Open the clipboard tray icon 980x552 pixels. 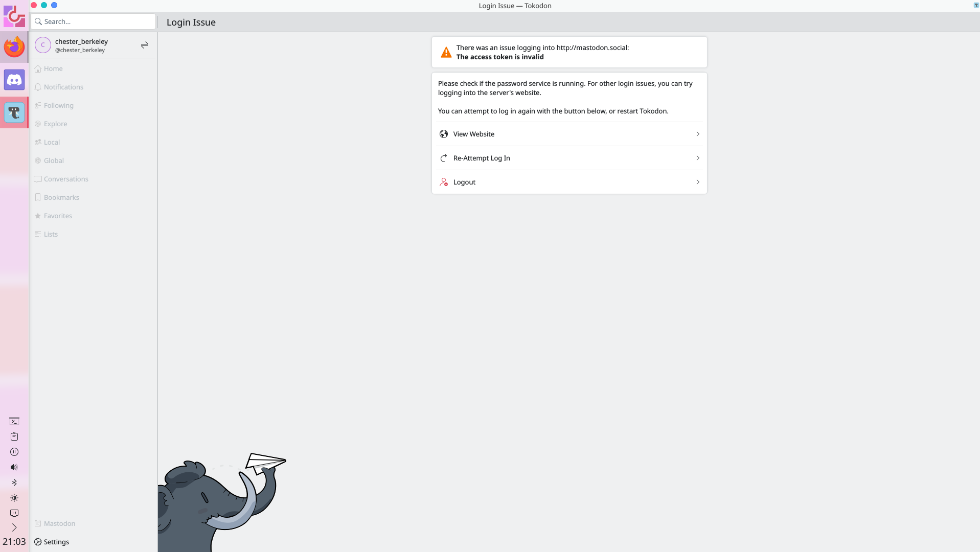click(x=14, y=436)
